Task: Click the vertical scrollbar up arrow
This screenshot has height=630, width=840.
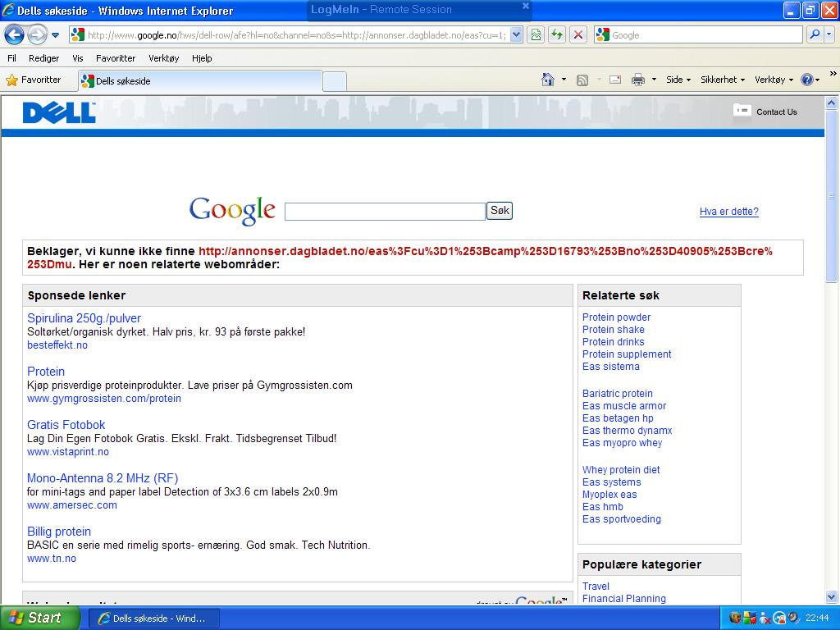Action: click(x=832, y=103)
